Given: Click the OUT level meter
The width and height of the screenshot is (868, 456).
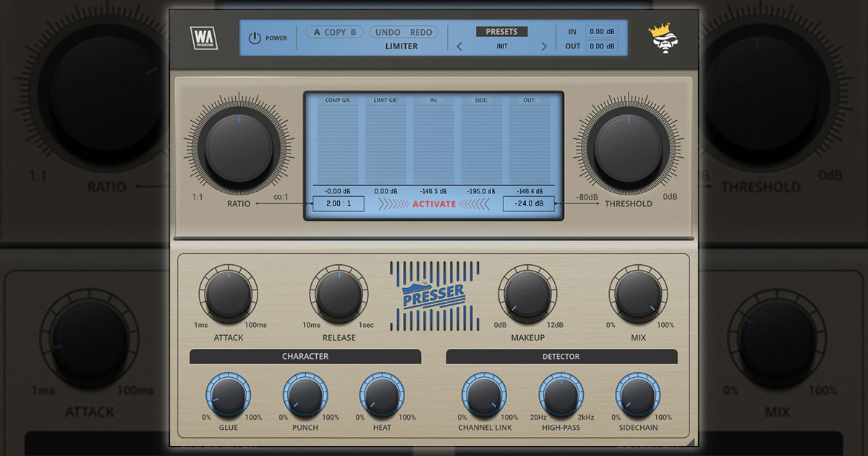Looking at the screenshot, I should [529, 141].
